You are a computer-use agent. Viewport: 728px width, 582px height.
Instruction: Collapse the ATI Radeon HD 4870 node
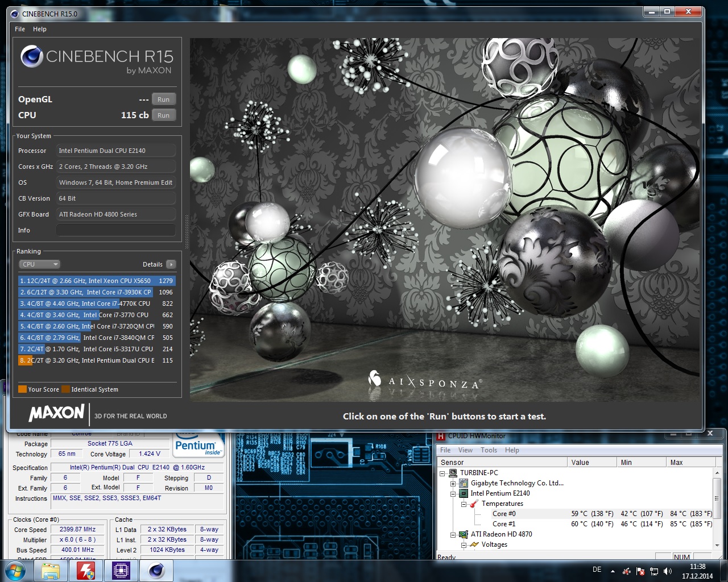pyautogui.click(x=453, y=535)
